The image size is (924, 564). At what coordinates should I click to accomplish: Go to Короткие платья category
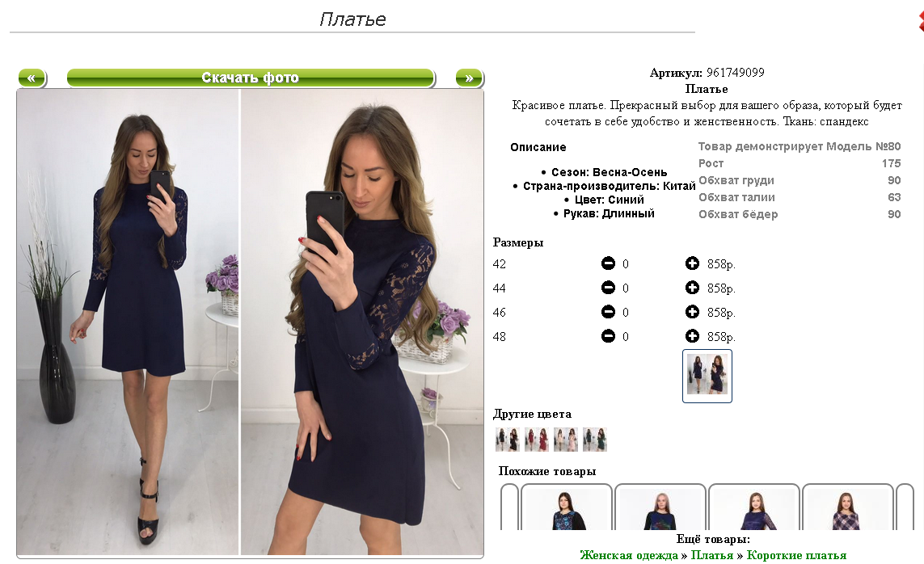[x=796, y=555]
